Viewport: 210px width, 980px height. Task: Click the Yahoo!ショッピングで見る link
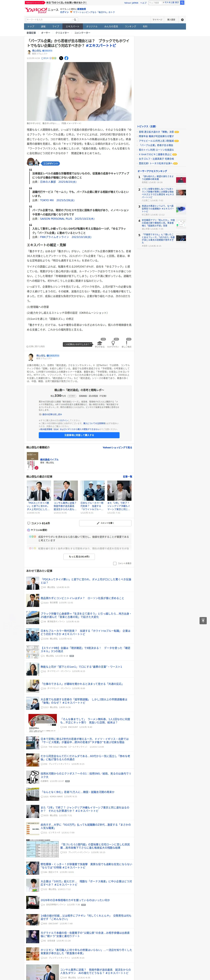point(117,448)
